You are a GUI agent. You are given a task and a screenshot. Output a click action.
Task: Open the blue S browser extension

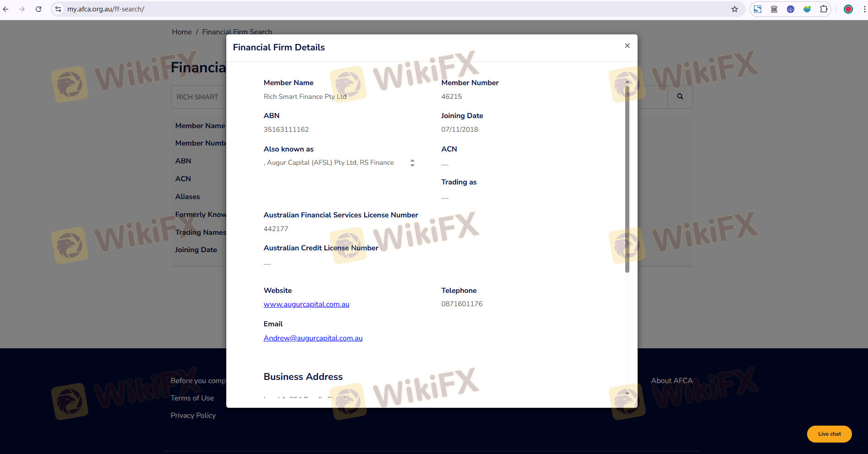click(x=758, y=9)
